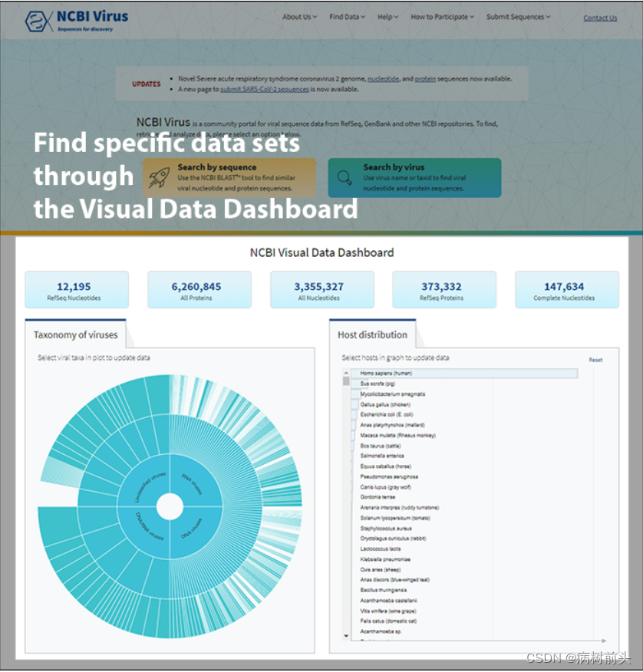Expand the Submit Sequences menu
The height and width of the screenshot is (672, 643).
(518, 17)
